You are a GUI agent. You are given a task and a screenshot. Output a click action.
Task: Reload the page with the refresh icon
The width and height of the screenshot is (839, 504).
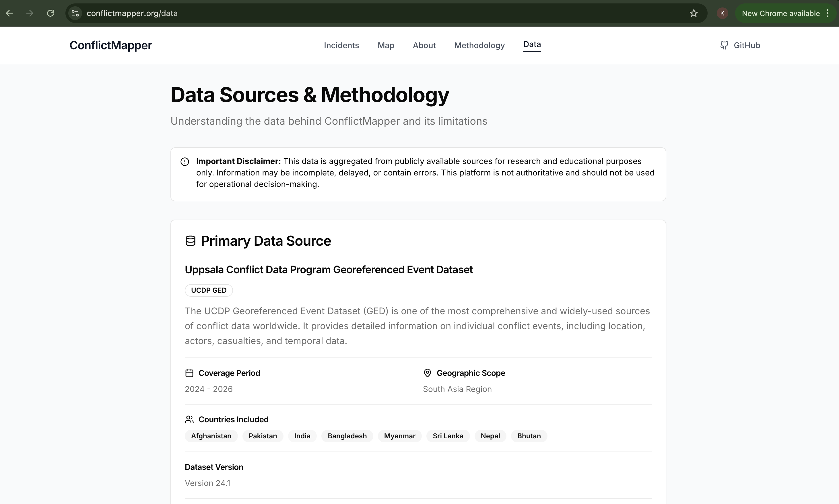pos(50,13)
